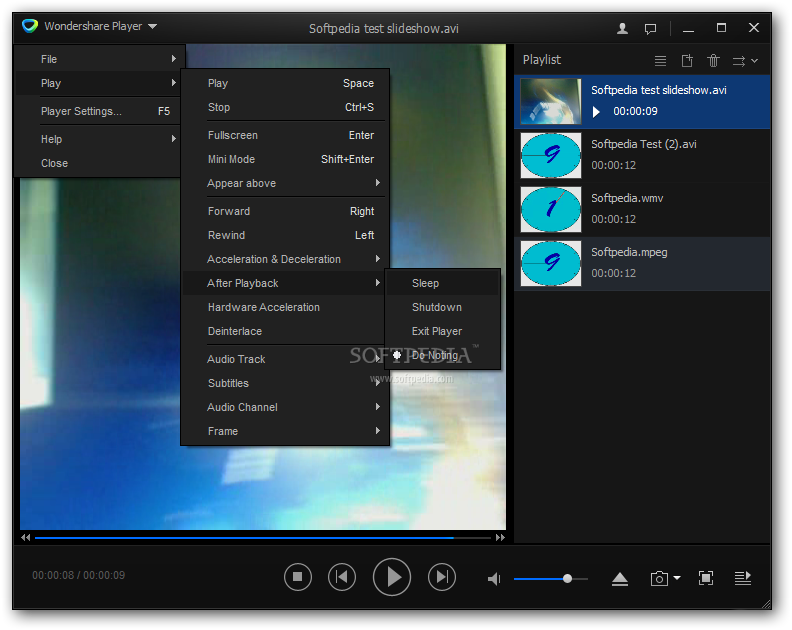Toggle Deinterlace option
The height and width of the screenshot is (630, 792).
coord(284,331)
